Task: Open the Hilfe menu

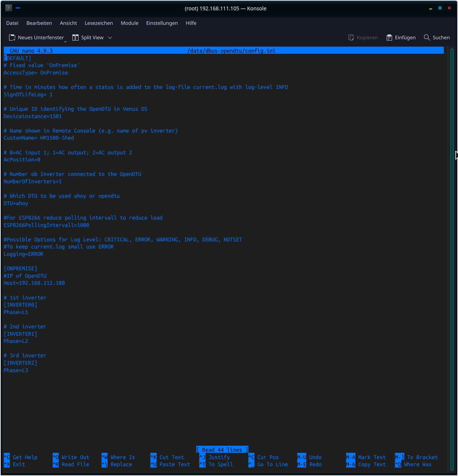Action: (191, 23)
